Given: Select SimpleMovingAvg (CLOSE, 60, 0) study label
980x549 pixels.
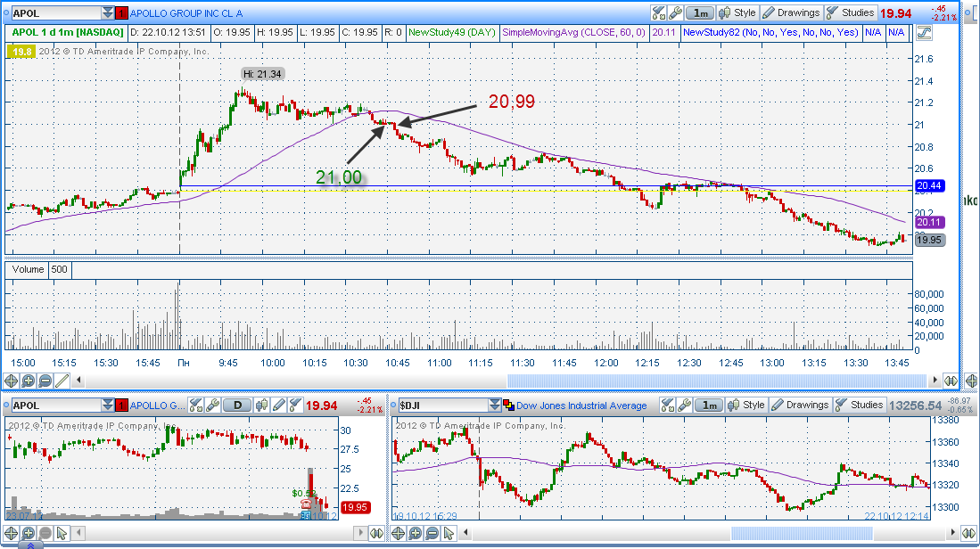Looking at the screenshot, I should point(573,32).
